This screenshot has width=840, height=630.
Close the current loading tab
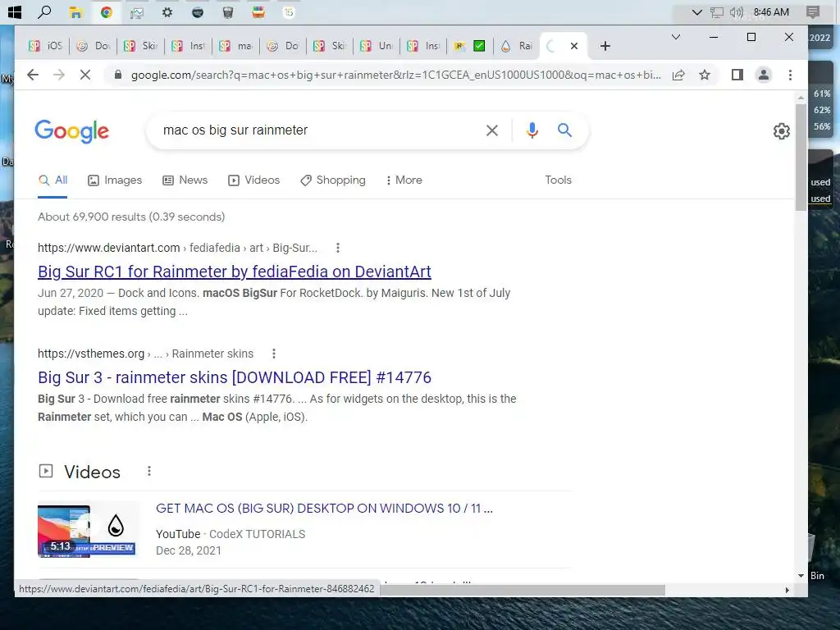pyautogui.click(x=574, y=46)
